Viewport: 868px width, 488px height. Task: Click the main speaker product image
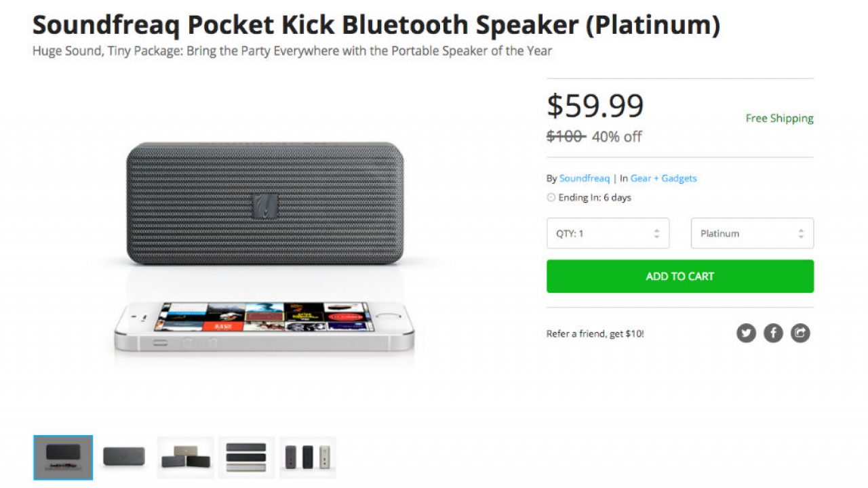[264, 203]
